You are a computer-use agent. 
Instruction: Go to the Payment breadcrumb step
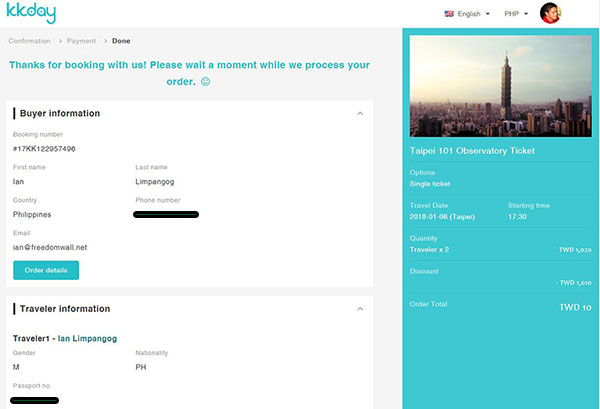pos(82,41)
